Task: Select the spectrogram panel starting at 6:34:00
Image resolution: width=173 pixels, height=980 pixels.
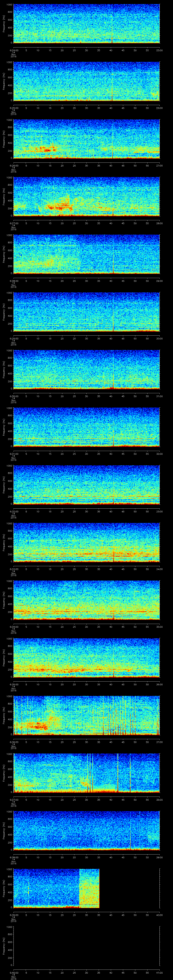Action: point(87,600)
